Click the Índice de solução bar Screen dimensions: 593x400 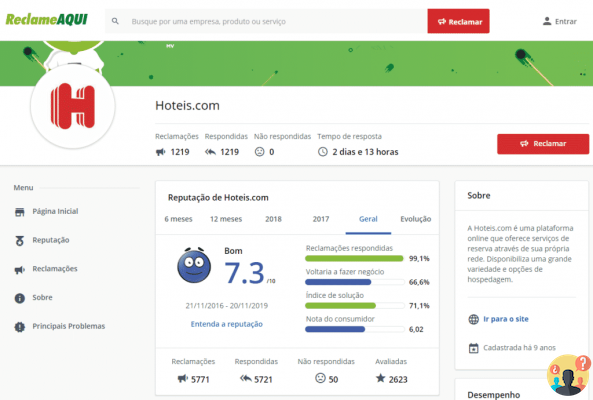[354, 305]
